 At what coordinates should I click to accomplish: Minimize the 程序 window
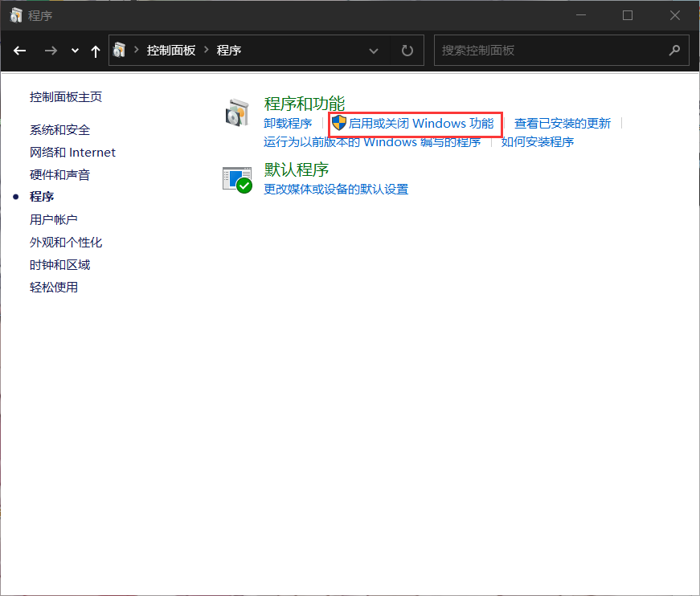tap(581, 15)
